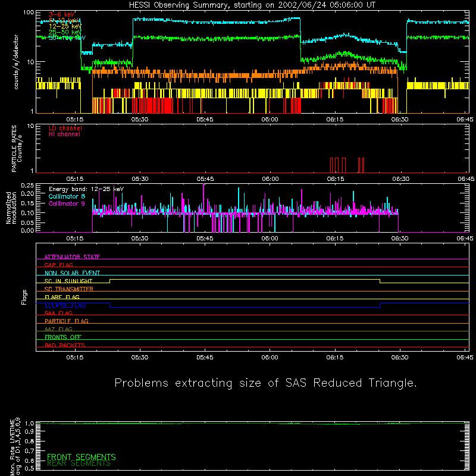This screenshot has width=476, height=476.
Task: Click the GAP_FLAG label
Action: pyautogui.click(x=58, y=265)
